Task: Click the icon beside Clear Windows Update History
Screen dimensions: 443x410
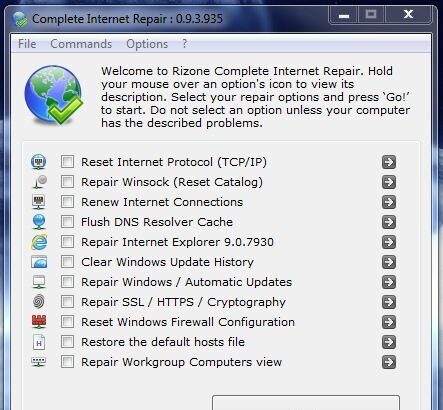Action: point(39,262)
